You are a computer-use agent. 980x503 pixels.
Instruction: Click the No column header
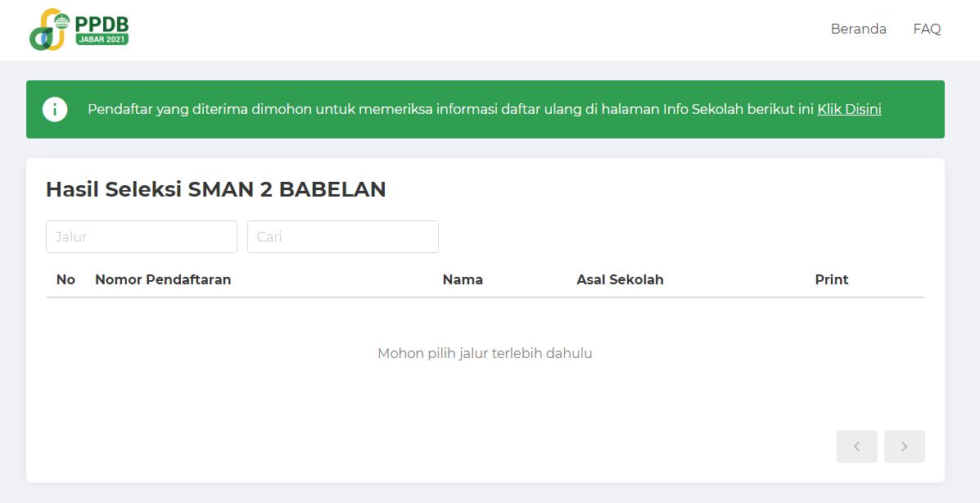tap(65, 279)
